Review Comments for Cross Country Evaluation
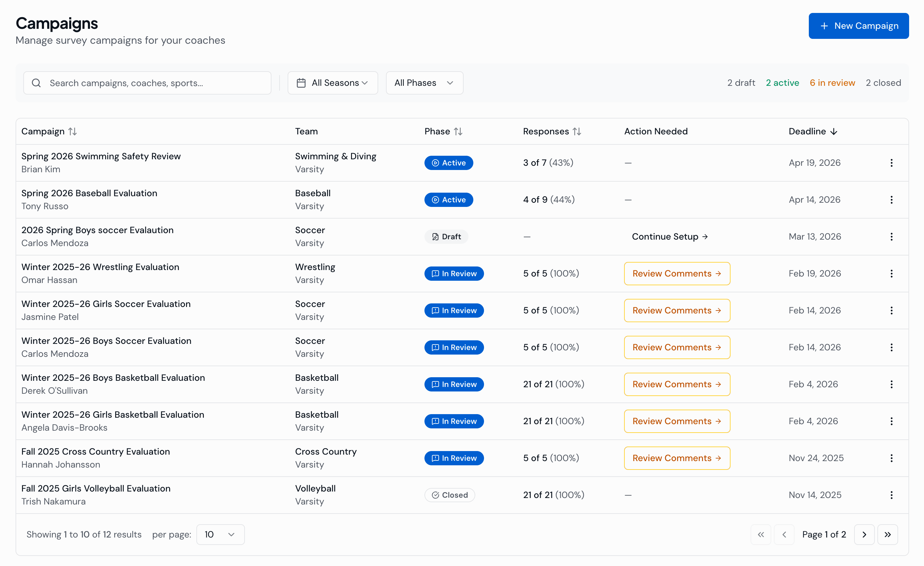Image resolution: width=924 pixels, height=566 pixels. pyautogui.click(x=676, y=458)
